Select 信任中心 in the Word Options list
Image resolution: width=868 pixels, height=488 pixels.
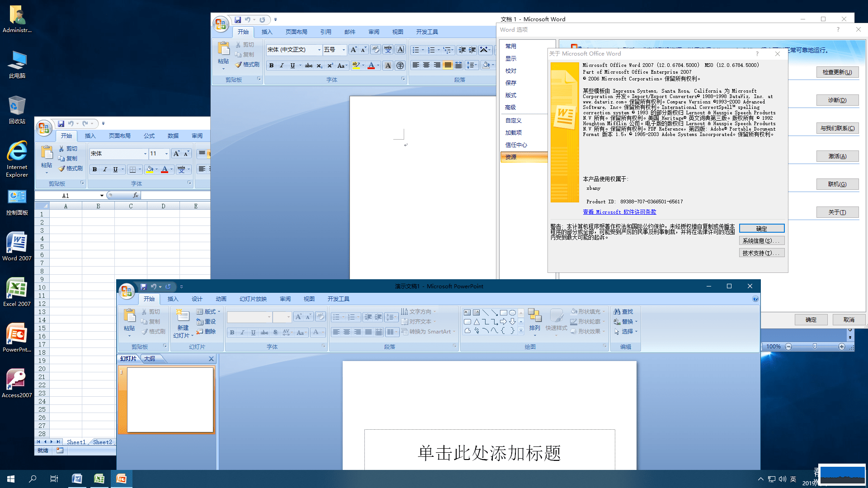(516, 145)
